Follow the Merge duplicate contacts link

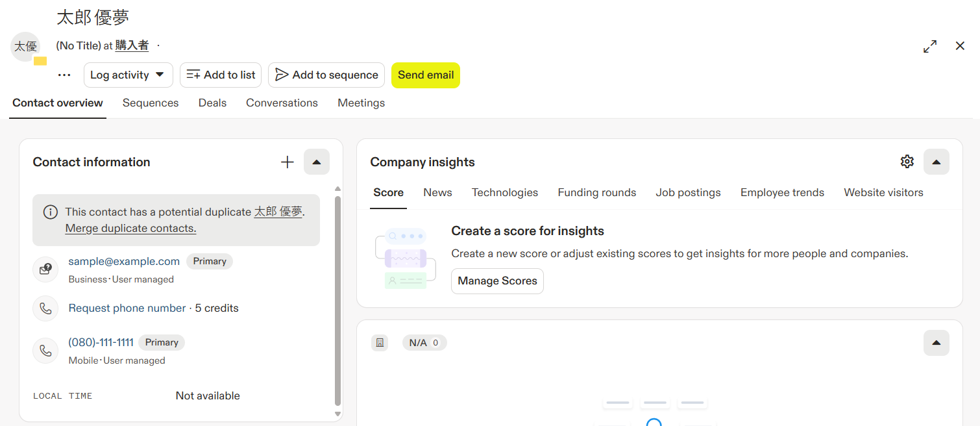[130, 229]
